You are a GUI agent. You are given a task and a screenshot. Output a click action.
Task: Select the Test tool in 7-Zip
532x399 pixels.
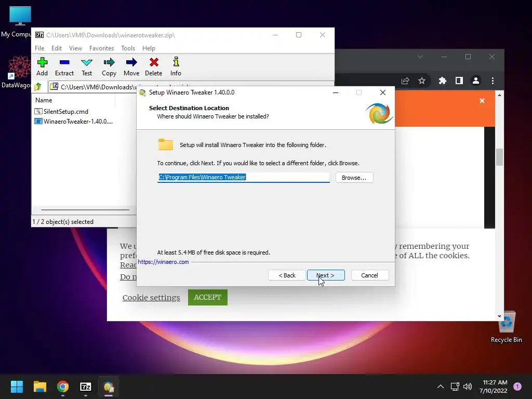(x=87, y=66)
